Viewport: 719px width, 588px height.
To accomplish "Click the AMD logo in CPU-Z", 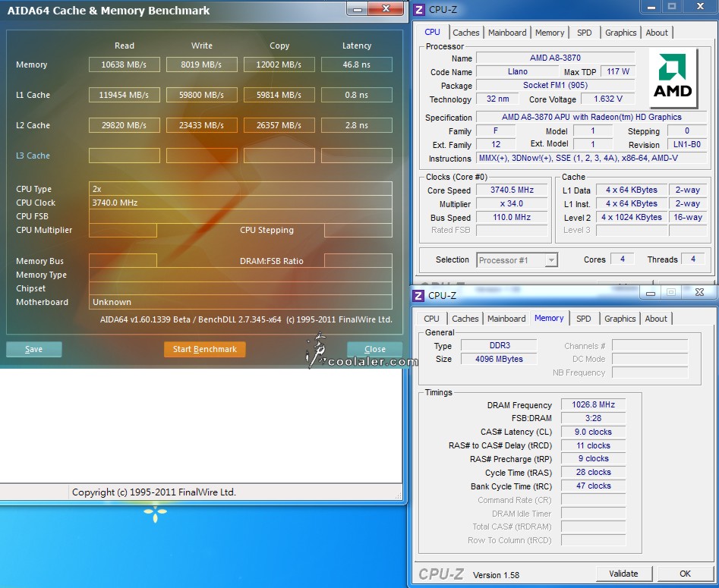I will [673, 78].
